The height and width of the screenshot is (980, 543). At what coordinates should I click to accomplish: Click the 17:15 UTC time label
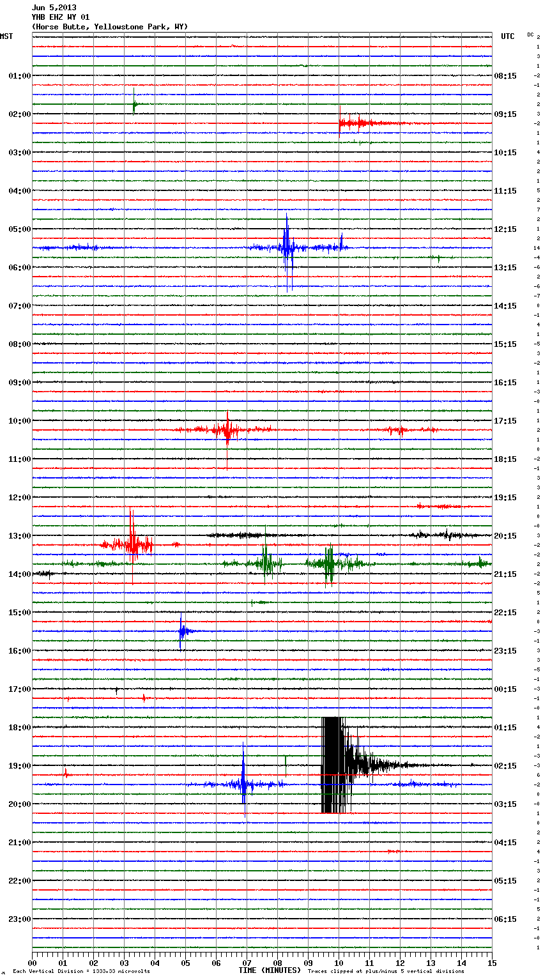[505, 421]
